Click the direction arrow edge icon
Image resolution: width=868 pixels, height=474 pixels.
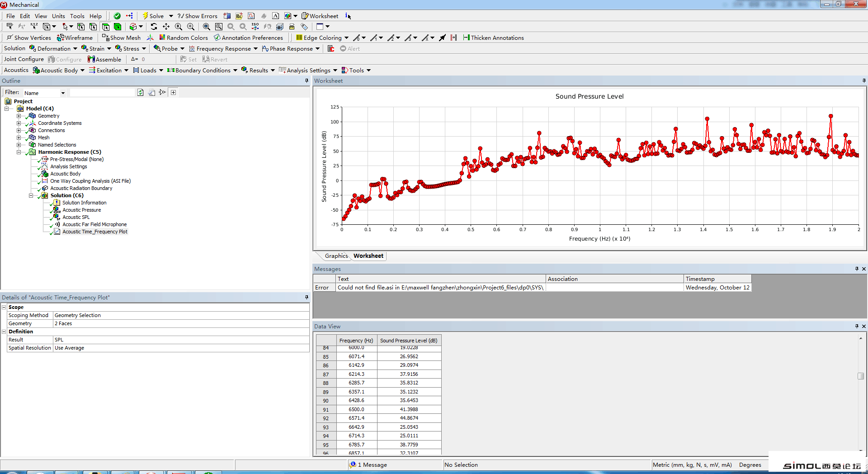(x=442, y=38)
